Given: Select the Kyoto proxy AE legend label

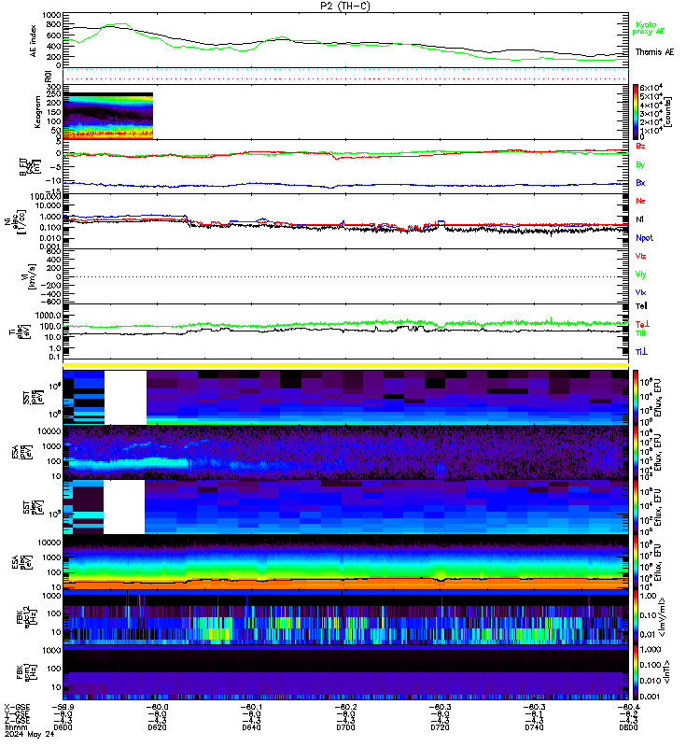Looking at the screenshot, I should [649, 28].
